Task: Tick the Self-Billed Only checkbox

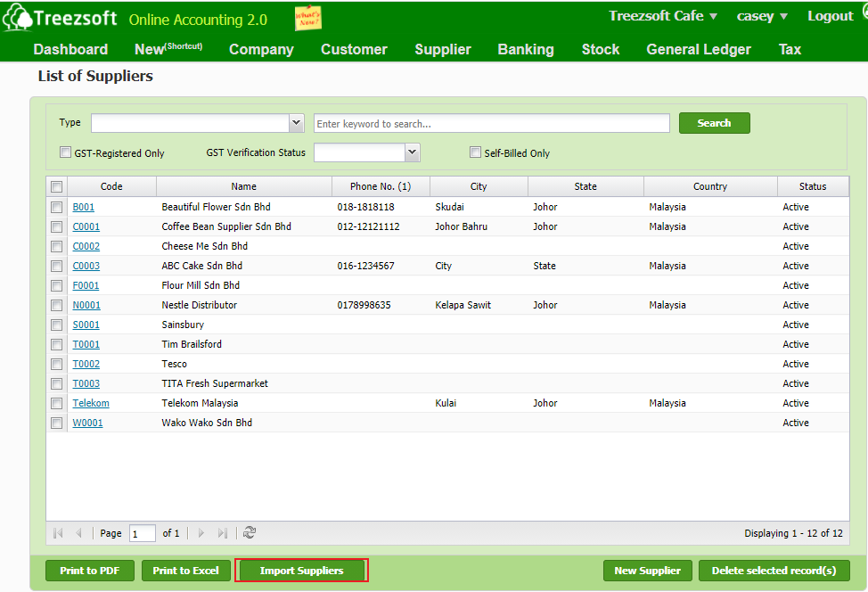Action: (476, 152)
